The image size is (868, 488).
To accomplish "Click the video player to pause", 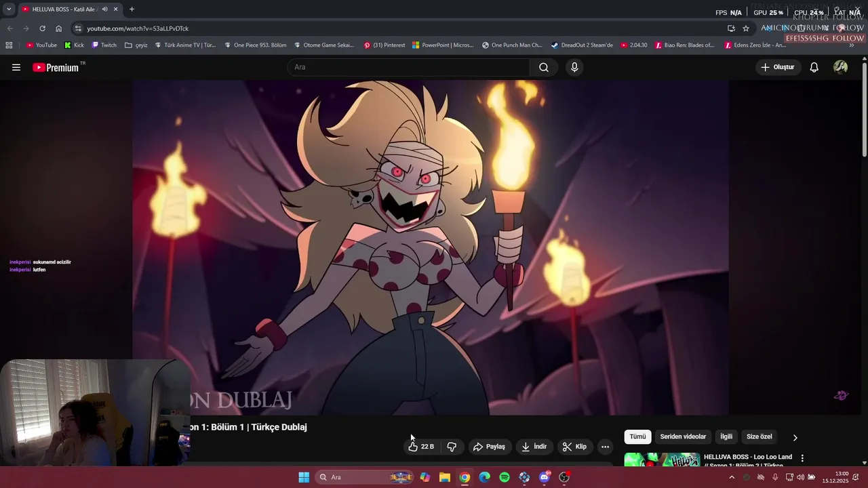I will point(431,247).
